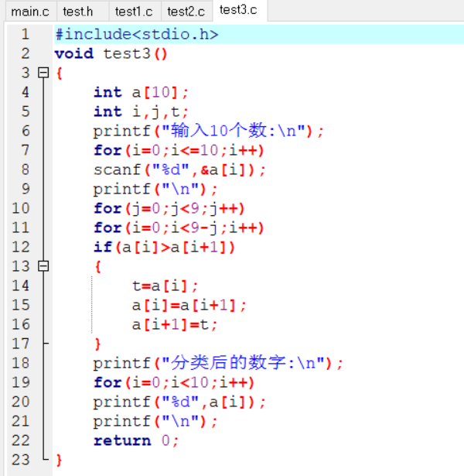464x476 pixels.
Task: Click the for(i=0;i<10;i++) loop line
Action: coord(174,382)
